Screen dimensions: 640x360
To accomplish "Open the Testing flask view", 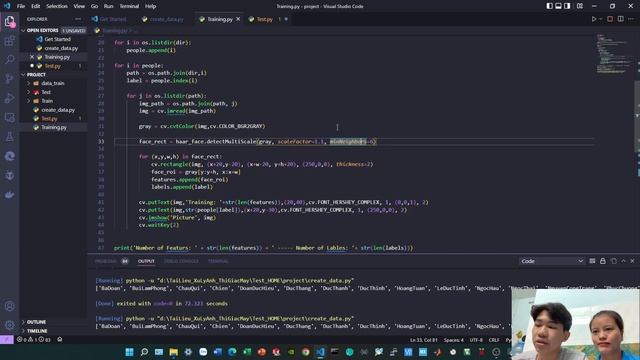I will tap(9, 137).
